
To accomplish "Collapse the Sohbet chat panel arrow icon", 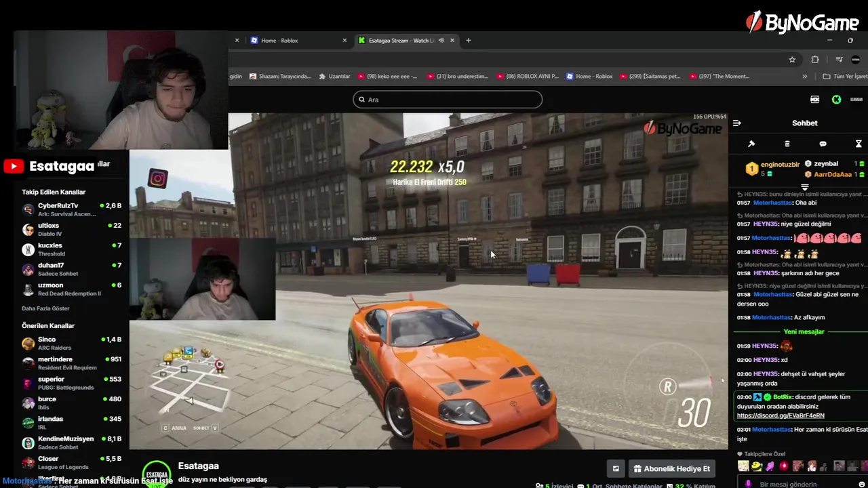I will pyautogui.click(x=737, y=123).
